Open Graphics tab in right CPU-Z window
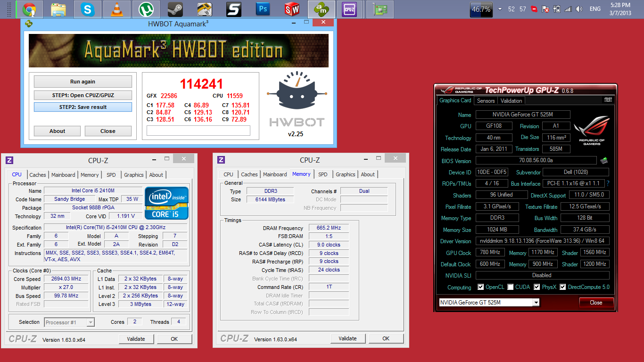Viewport: 644px width, 362px height. coord(346,174)
